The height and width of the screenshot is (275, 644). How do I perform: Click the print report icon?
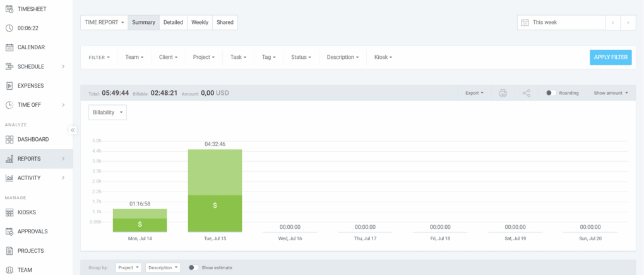(x=503, y=93)
